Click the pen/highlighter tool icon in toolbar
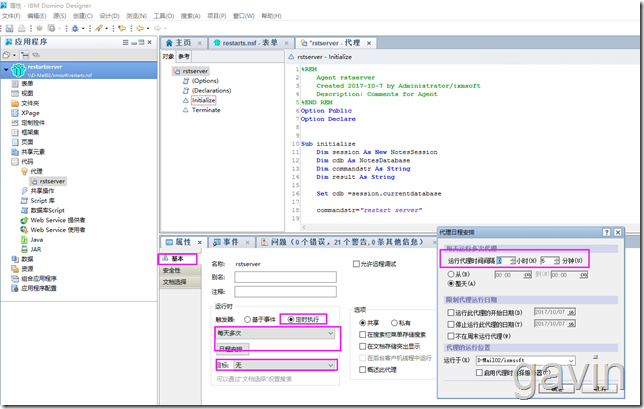The width and height of the screenshot is (644, 409). tap(99, 28)
